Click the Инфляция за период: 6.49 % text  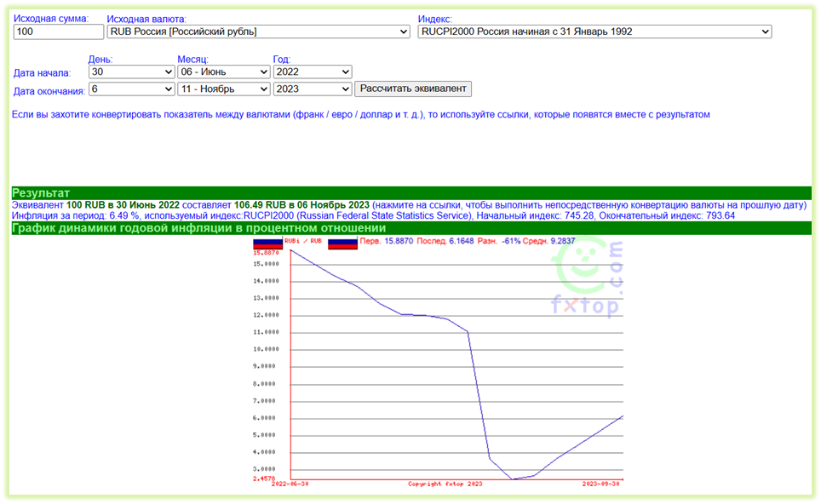pos(76,215)
